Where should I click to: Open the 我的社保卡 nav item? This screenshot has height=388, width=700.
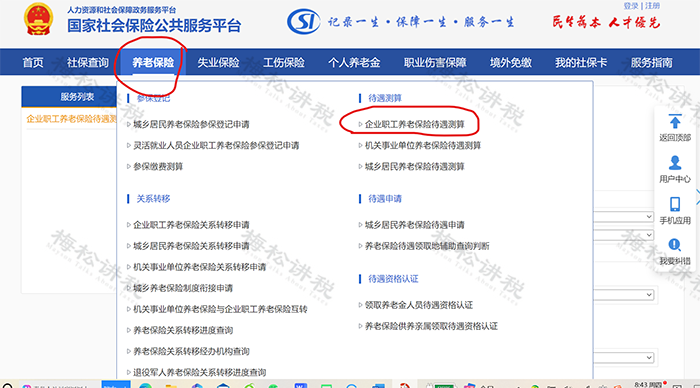[581, 63]
